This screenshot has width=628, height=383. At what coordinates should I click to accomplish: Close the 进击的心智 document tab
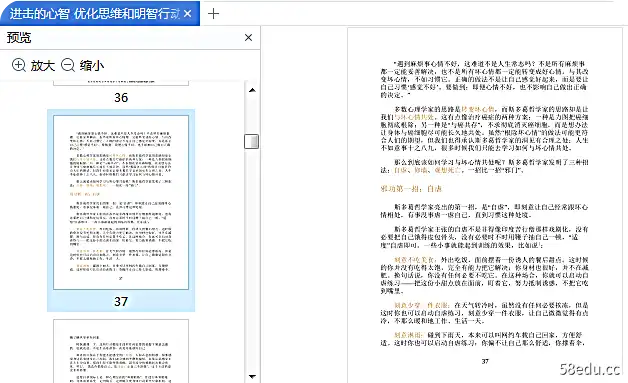pos(187,14)
